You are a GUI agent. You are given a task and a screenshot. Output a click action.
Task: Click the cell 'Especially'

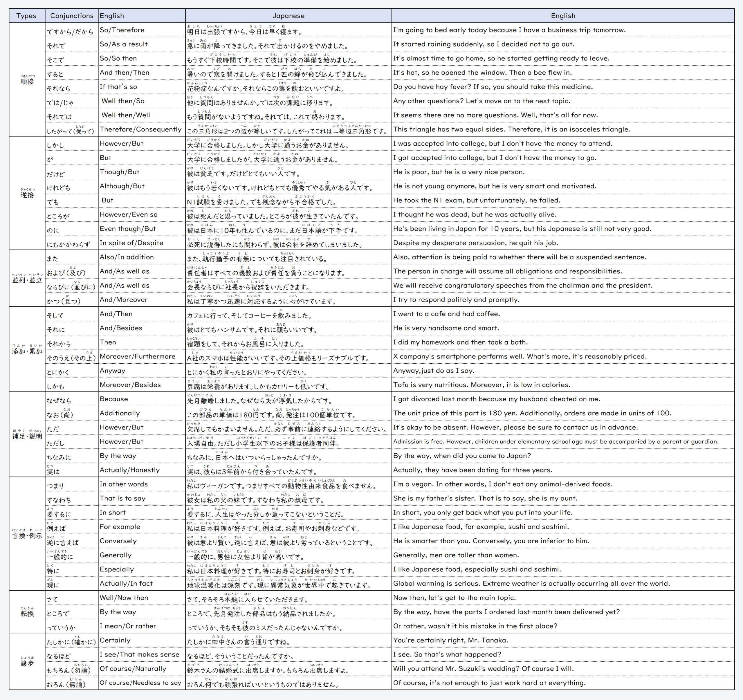pyautogui.click(x=142, y=570)
